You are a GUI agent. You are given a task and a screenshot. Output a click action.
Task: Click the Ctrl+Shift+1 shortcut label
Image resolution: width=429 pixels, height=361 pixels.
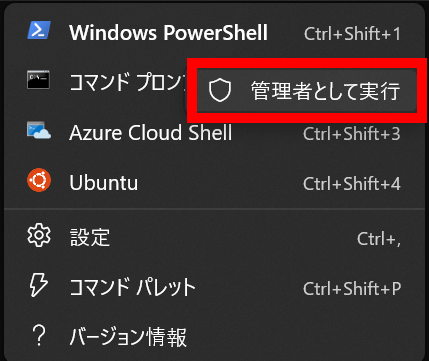point(352,34)
